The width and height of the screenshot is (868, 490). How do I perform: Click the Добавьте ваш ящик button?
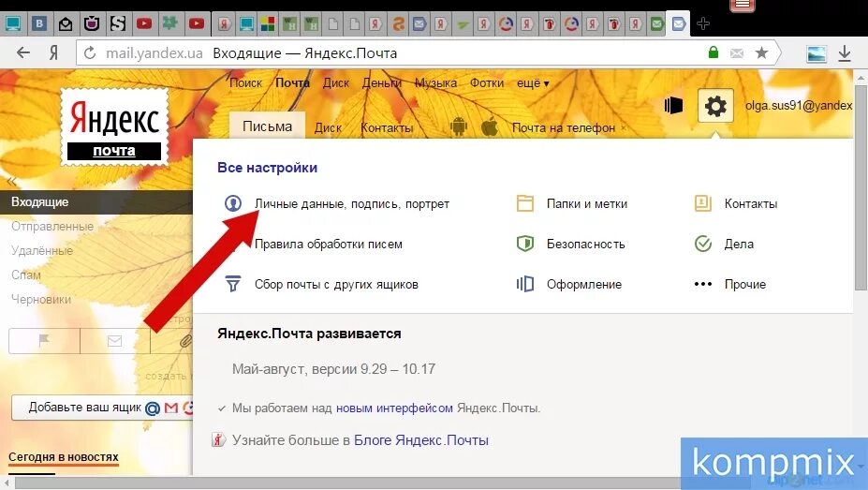tap(102, 408)
